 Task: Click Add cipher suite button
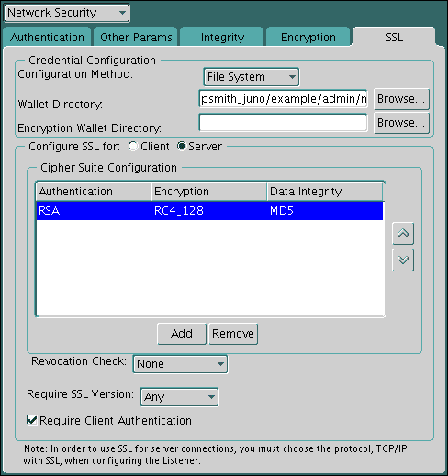pos(182,334)
